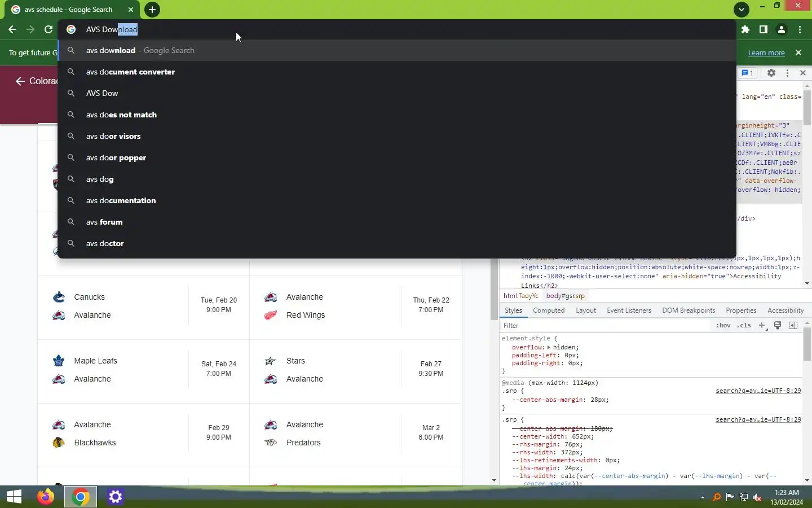Screen dimensions: 812x508
Task: Add a new style rule
Action: click(762, 326)
